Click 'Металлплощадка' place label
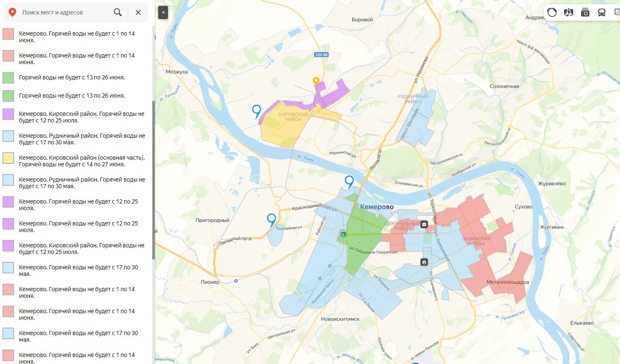The image size is (620, 364). 508,282
